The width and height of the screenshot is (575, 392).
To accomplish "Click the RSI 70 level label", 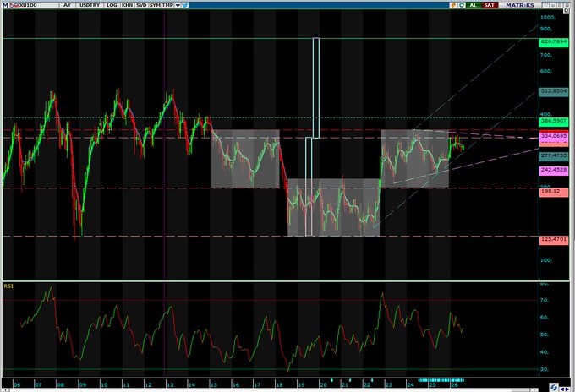I will 545,300.
